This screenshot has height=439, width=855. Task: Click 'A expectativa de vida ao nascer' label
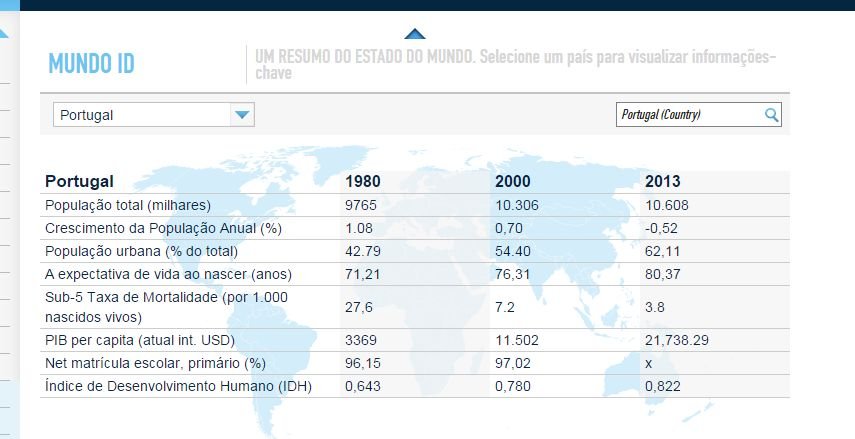[x=168, y=274]
